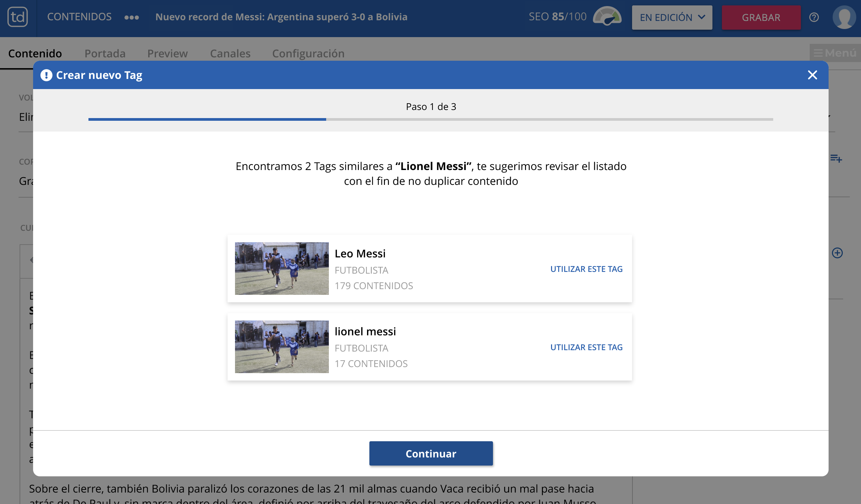Click the 17 CONTENIDOS count

coord(371,364)
